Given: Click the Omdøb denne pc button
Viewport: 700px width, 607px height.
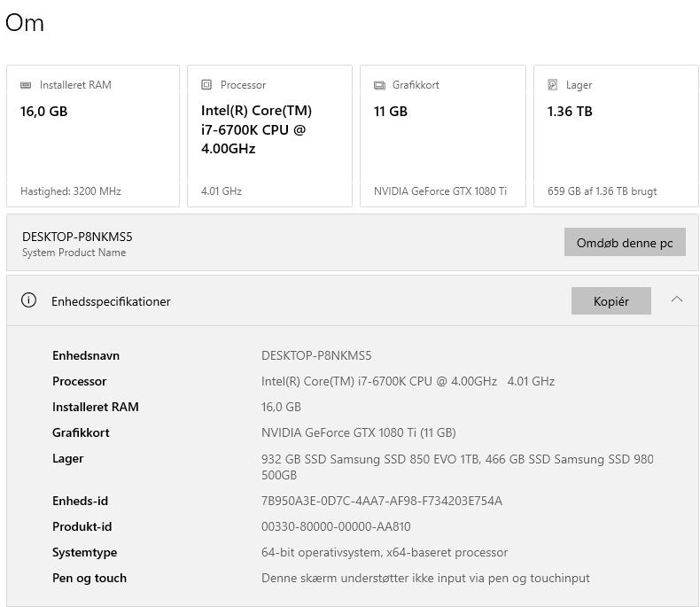Looking at the screenshot, I should point(625,242).
